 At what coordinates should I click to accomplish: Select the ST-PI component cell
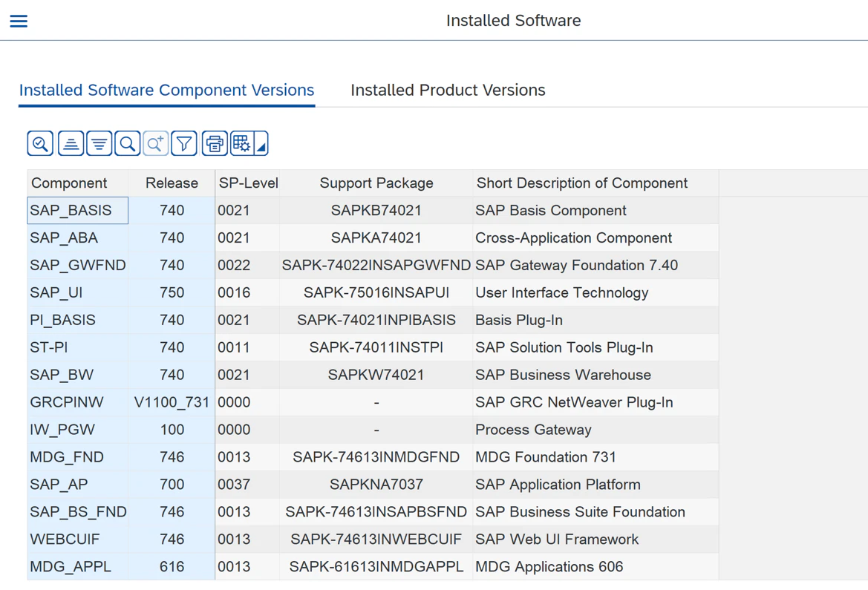(x=77, y=347)
